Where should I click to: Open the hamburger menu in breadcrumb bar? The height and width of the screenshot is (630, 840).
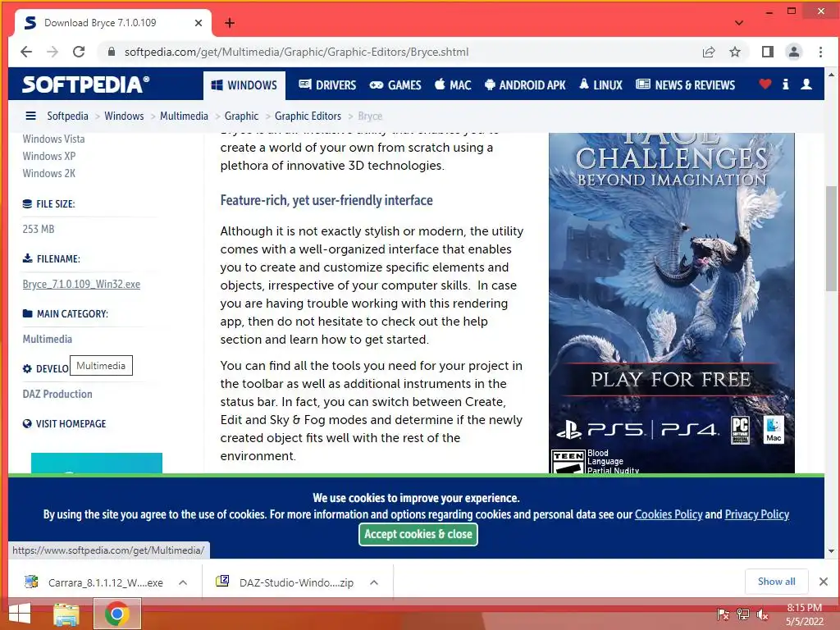[31, 116]
